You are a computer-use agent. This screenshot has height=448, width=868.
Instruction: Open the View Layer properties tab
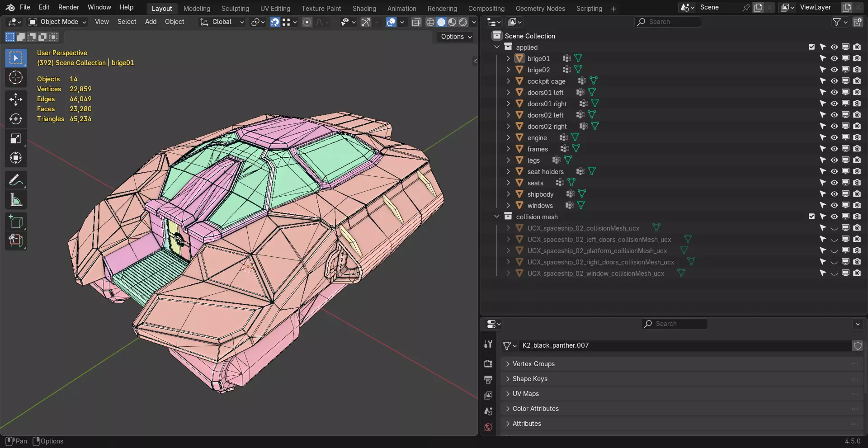point(488,396)
